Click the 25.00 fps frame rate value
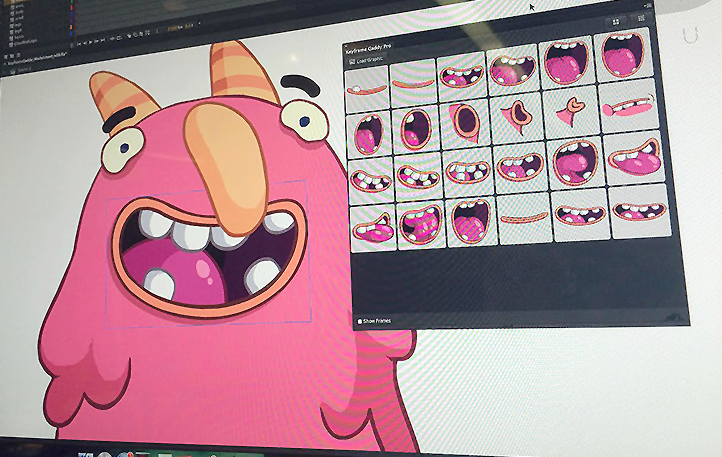 tap(175, 29)
